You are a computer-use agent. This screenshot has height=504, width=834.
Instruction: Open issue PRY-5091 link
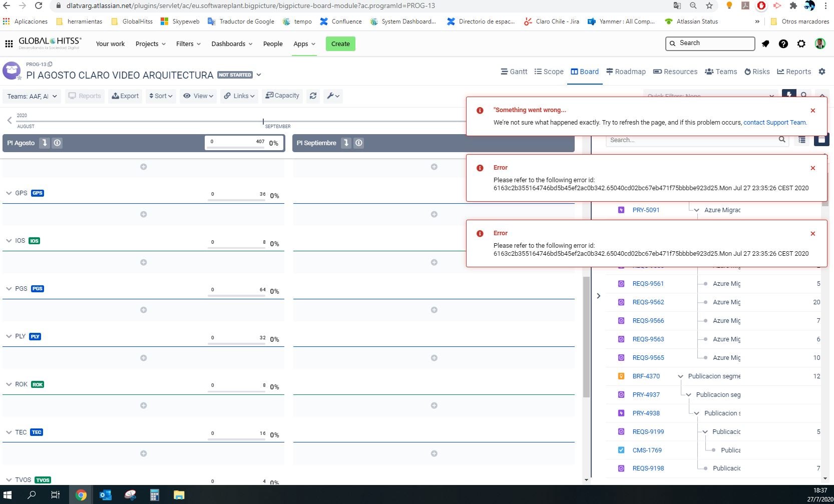coord(646,210)
